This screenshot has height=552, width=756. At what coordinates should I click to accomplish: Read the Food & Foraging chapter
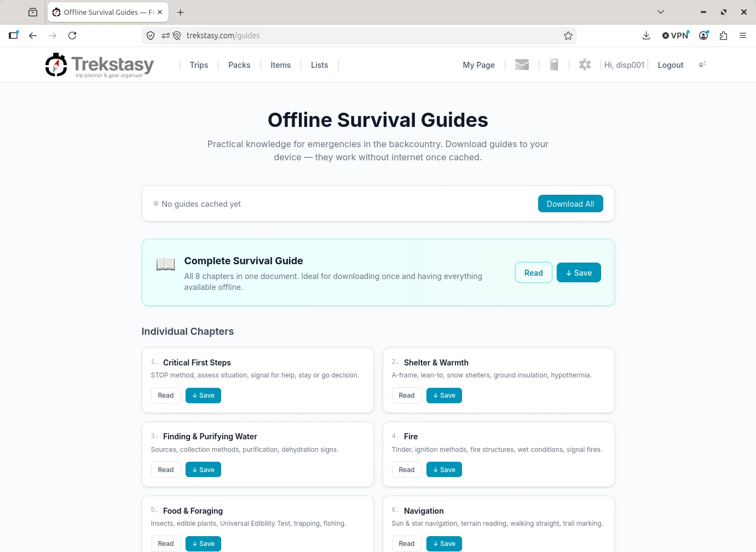tap(166, 544)
